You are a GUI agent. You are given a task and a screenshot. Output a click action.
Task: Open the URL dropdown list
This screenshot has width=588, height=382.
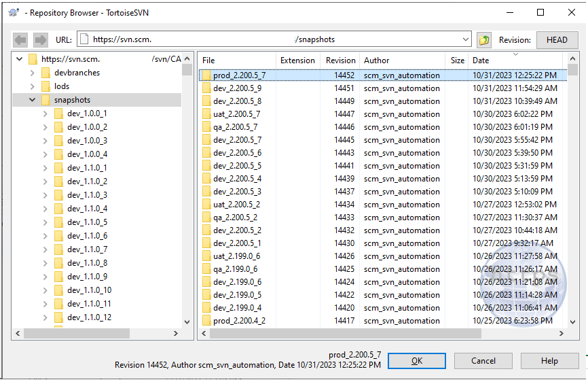click(465, 39)
